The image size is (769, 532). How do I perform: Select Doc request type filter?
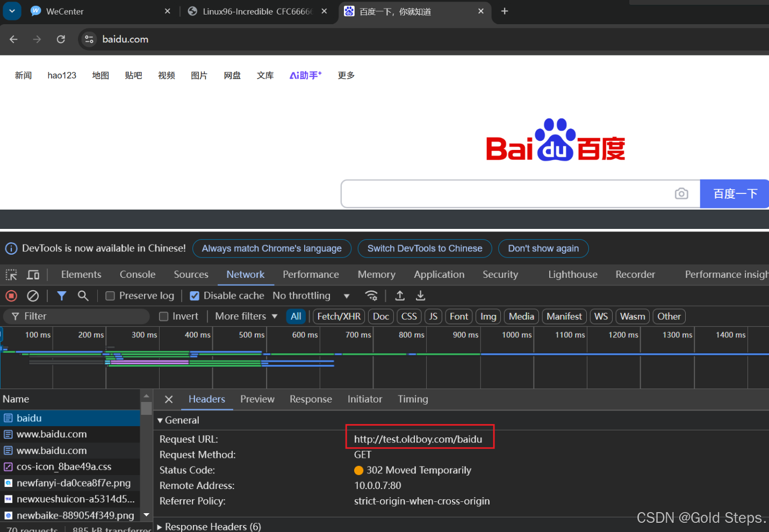[x=381, y=317]
